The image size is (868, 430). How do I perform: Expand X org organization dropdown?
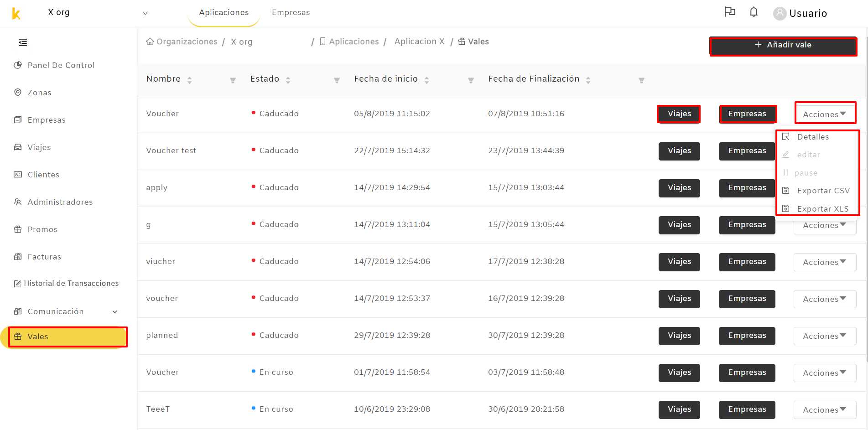pyautogui.click(x=145, y=13)
